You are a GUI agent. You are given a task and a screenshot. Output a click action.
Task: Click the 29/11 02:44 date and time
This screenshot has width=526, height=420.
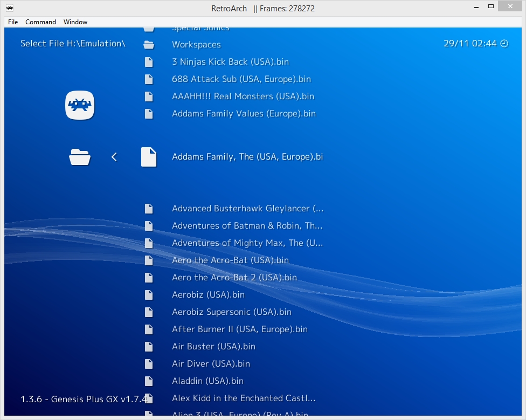pos(469,44)
